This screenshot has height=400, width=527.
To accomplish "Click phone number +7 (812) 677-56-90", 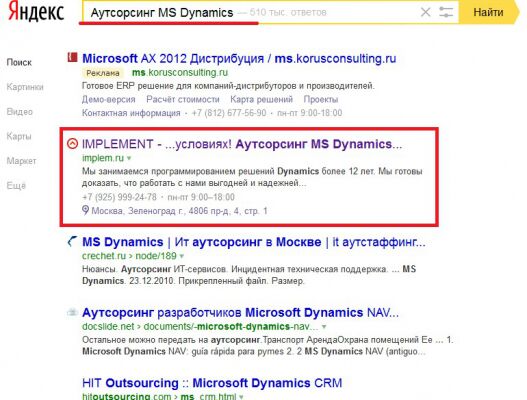I will (229, 113).
